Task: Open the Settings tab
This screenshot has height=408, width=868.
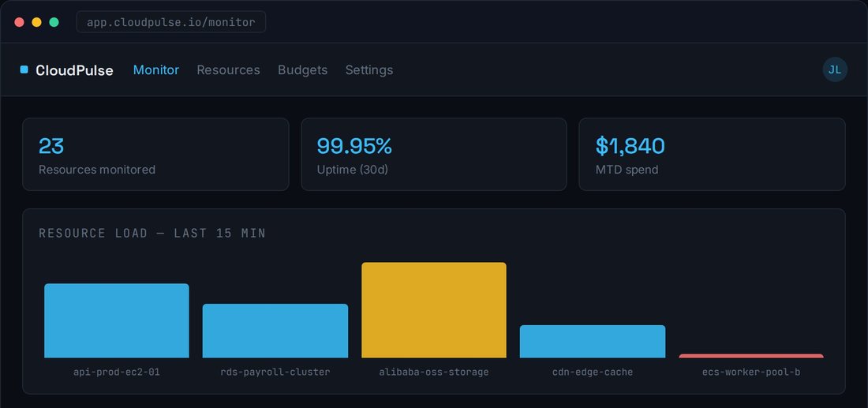Action: (369, 69)
